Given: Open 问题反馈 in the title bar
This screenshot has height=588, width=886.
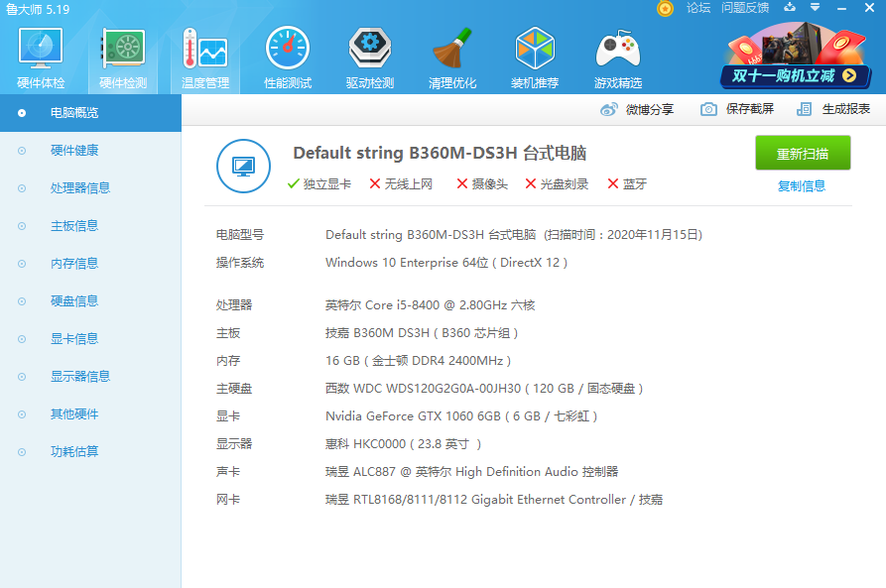Looking at the screenshot, I should (745, 8).
